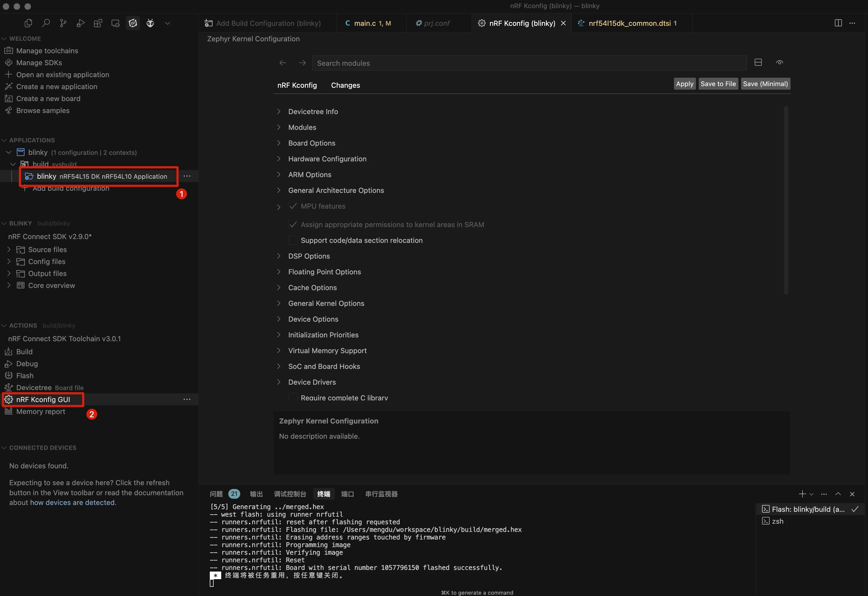Screen dimensions: 868x596
Task: Open nRF Connect activity bar icon
Action: 133,23
